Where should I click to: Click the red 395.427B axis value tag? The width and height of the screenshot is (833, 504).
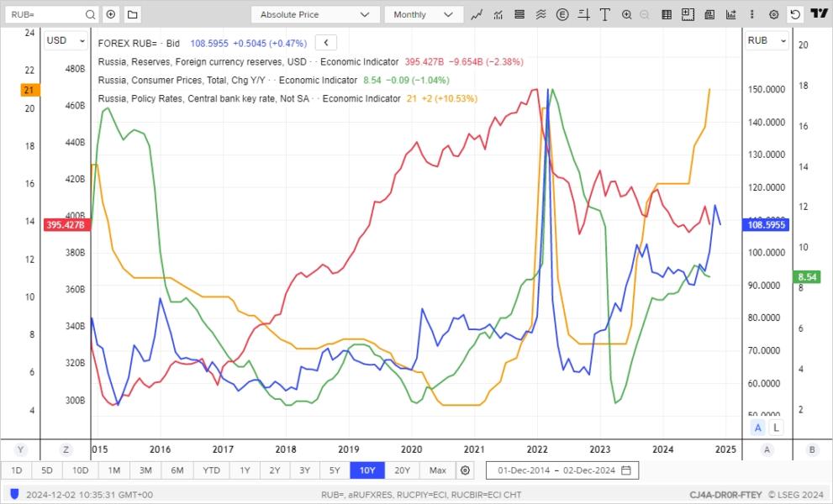pyautogui.click(x=67, y=224)
